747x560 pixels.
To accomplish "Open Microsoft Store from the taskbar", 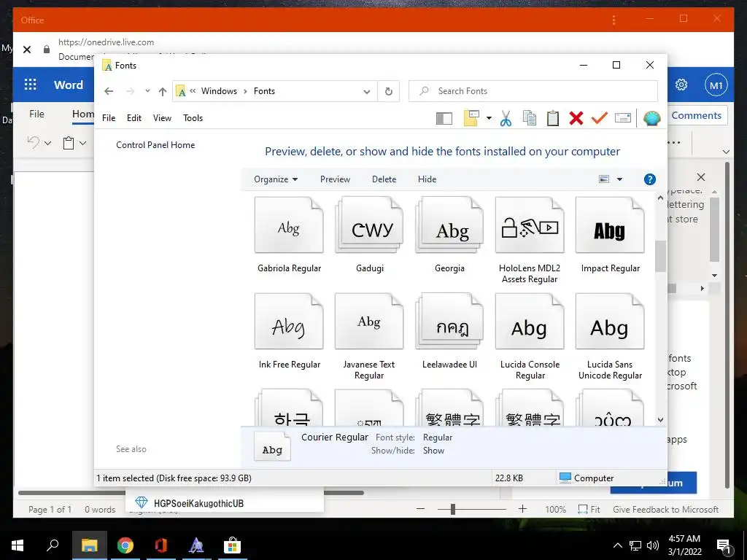I will click(233, 545).
